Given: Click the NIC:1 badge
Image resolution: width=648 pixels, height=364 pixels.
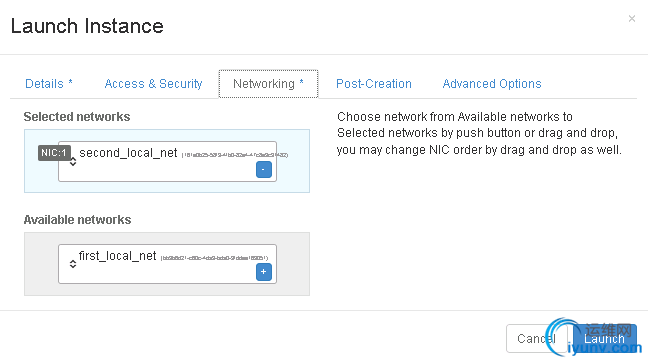Looking at the screenshot, I should [x=54, y=153].
